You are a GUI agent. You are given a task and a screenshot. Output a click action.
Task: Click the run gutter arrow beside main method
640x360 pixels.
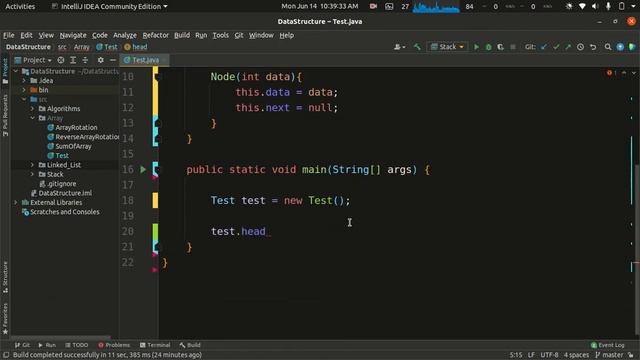tap(143, 169)
